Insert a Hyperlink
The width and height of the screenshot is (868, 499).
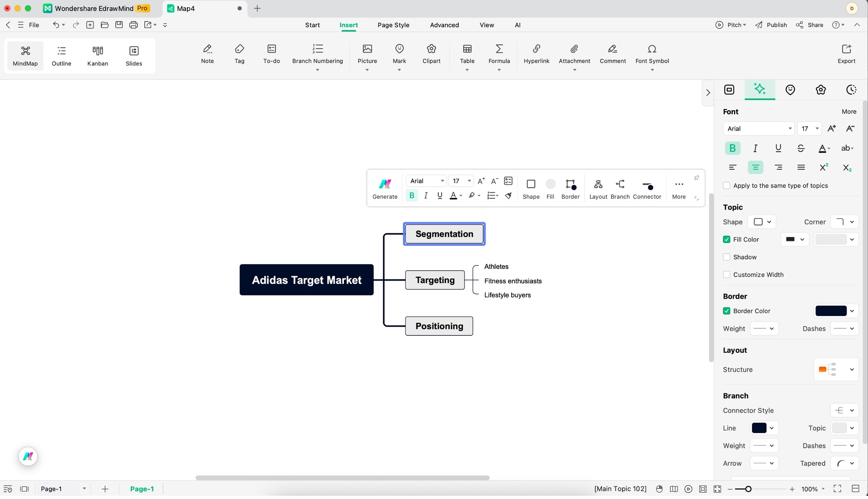click(536, 54)
